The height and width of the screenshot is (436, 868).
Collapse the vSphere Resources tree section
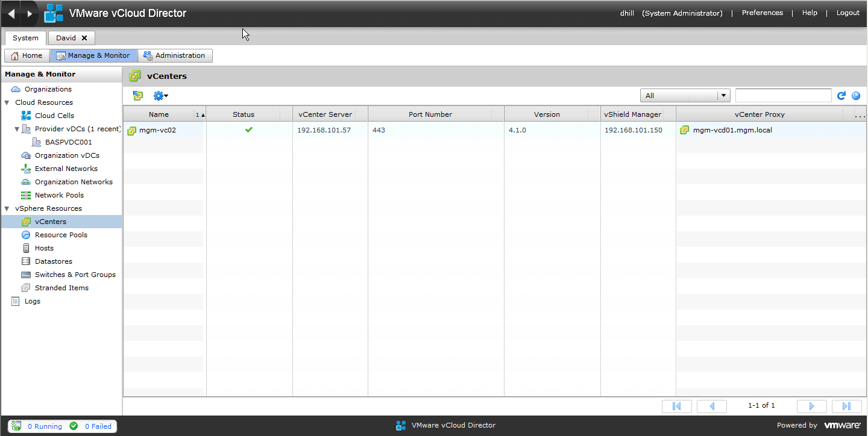click(7, 208)
